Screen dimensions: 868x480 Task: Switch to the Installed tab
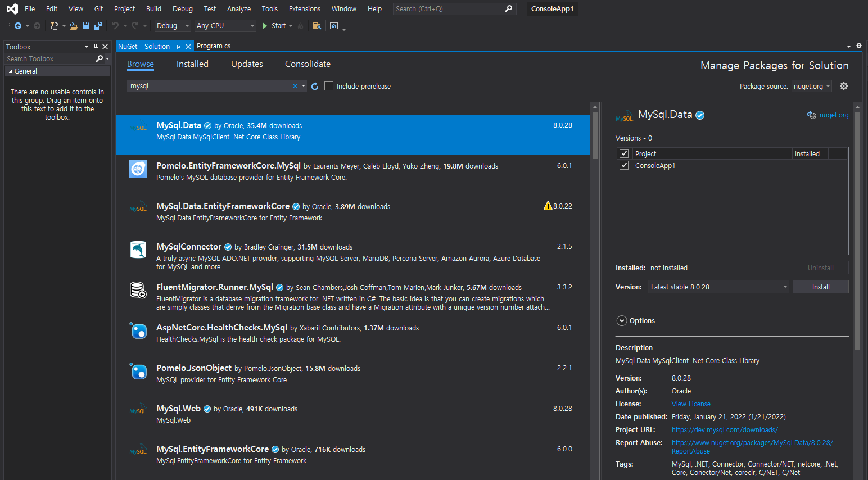tap(192, 64)
